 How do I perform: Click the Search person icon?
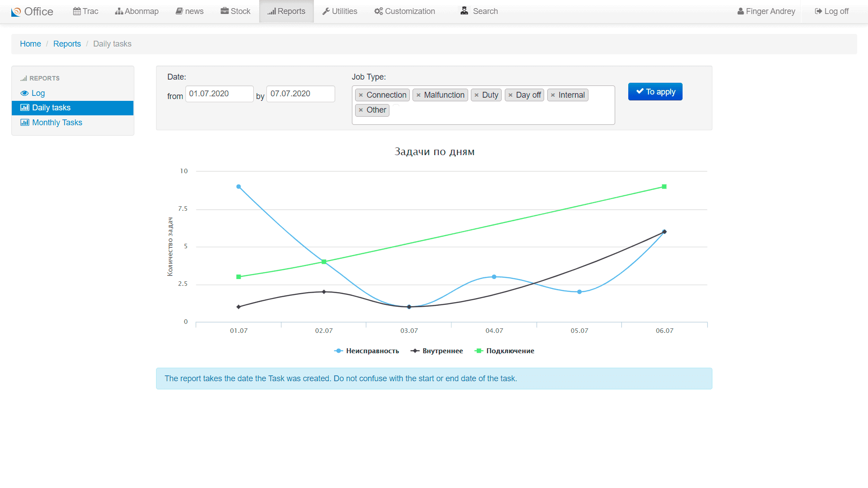tap(464, 11)
